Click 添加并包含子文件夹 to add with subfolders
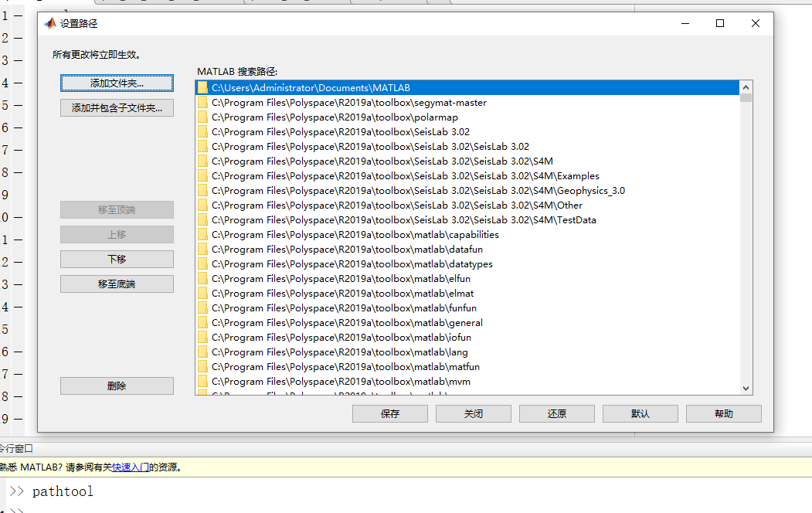The image size is (812, 513). tap(117, 107)
